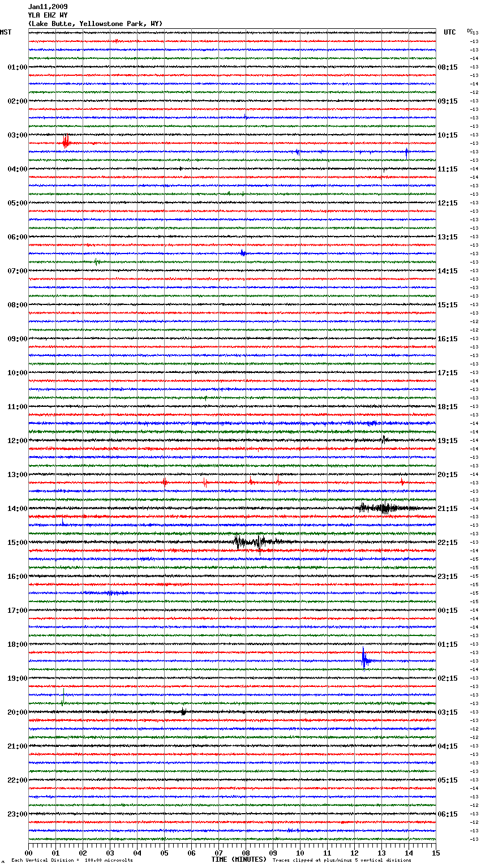
Task: Click 'Each Vertical Division = 100.00 microvolts' note
Action: click(72, 860)
